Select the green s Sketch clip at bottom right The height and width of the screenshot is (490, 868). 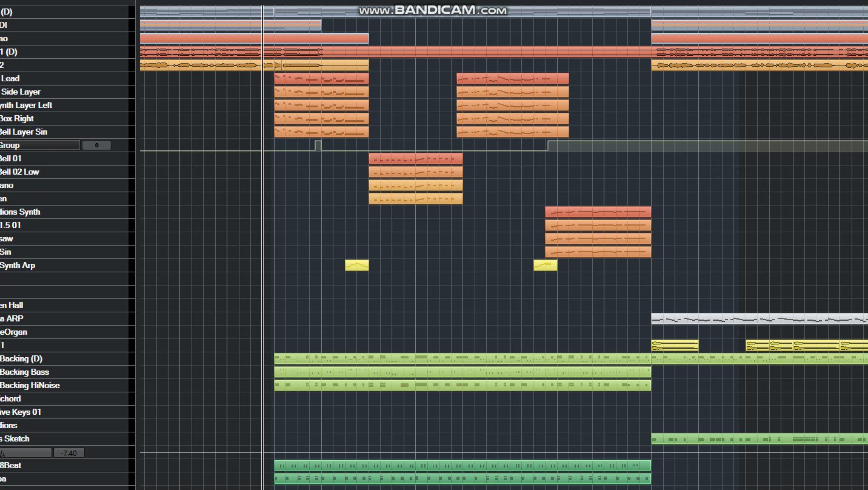(758, 438)
